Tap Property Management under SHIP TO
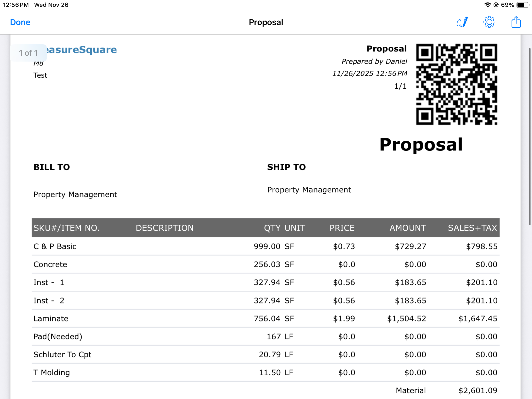Screen dimensions: 532x399 point(309,190)
